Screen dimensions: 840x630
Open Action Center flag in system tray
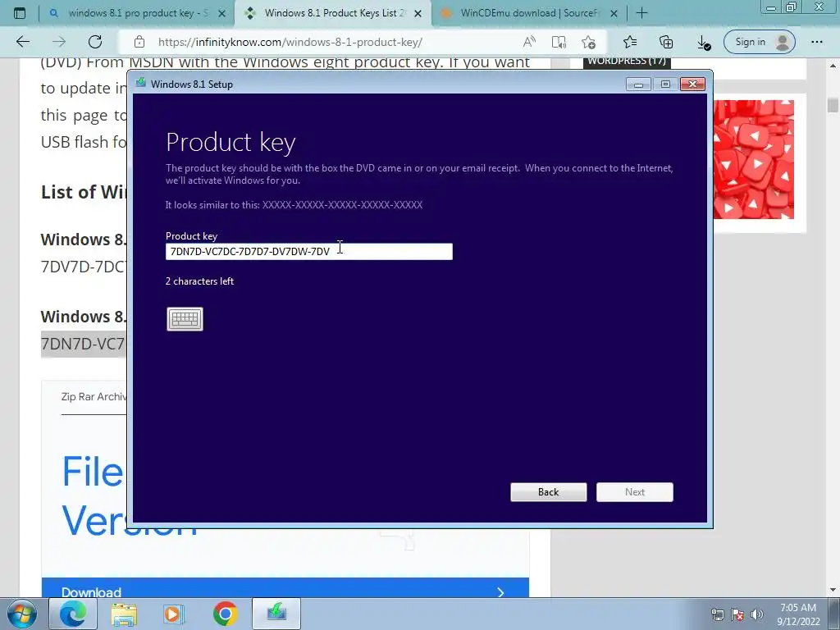tap(737, 614)
